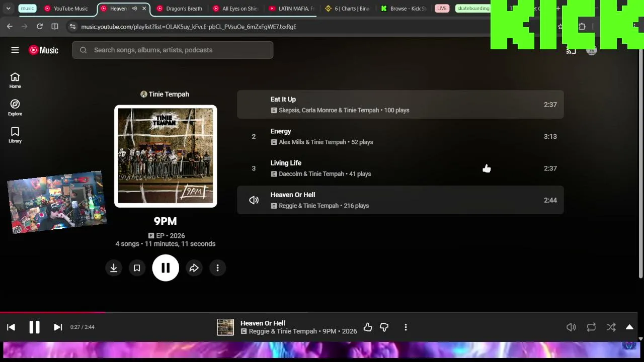
Task: Pause playback in the player bar
Action: coord(34,327)
